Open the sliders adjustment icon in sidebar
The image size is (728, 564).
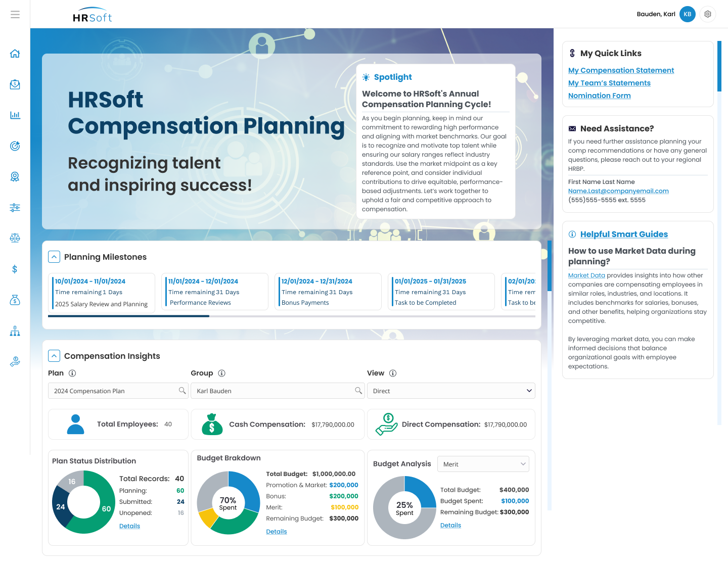(15, 207)
